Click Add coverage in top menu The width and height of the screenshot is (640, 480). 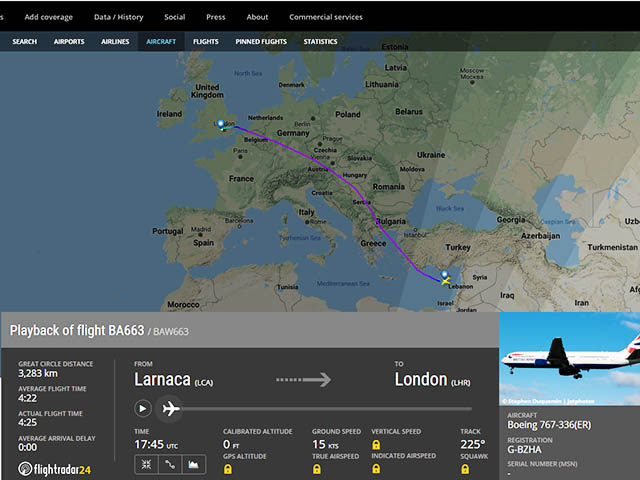(x=49, y=17)
